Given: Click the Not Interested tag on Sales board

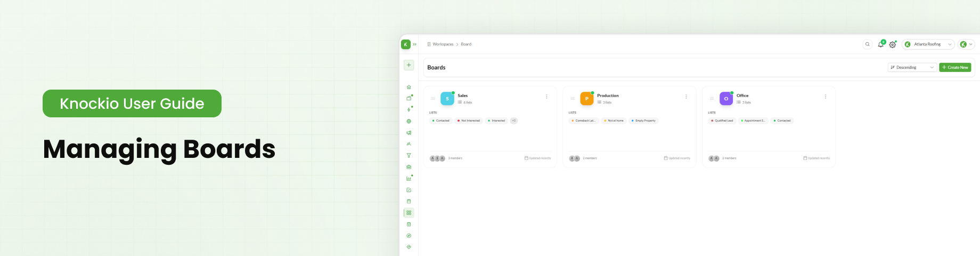Looking at the screenshot, I should point(469,121).
